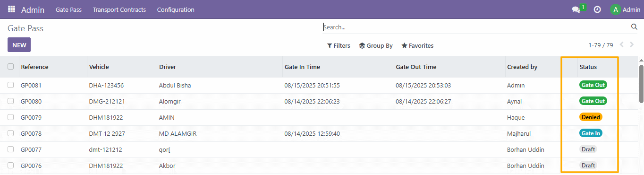Sort by the Reference column header
This screenshot has height=175, width=644.
tap(34, 67)
